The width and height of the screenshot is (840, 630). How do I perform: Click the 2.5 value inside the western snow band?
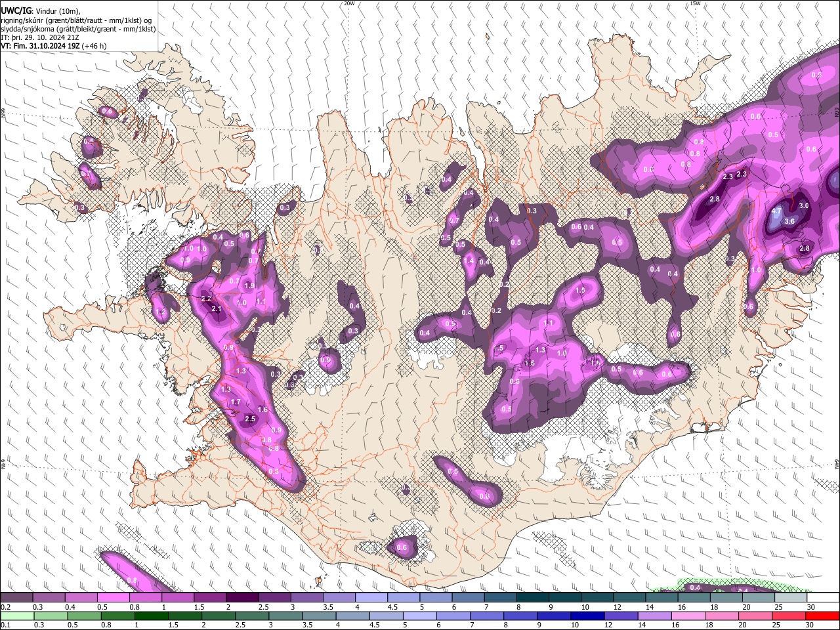(x=249, y=419)
